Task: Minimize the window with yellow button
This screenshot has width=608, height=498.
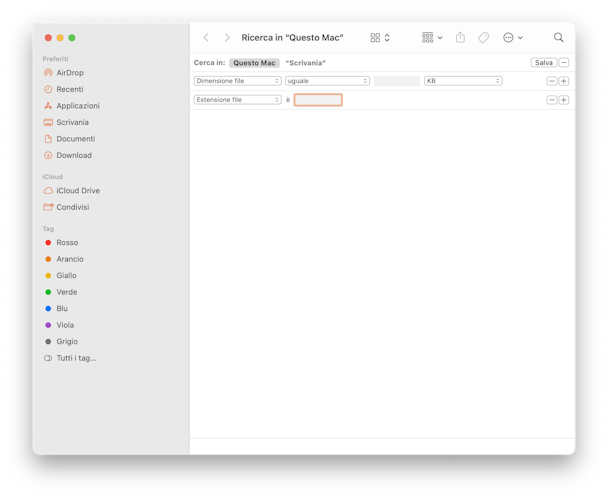Action: coord(60,38)
